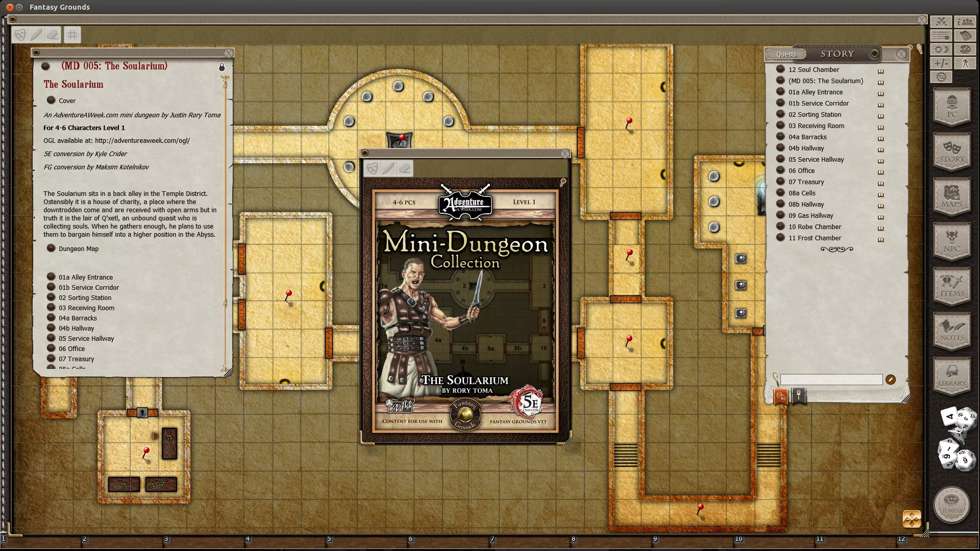Click the Quests button in Story panel
The width and height of the screenshot is (980, 551).
tap(786, 54)
